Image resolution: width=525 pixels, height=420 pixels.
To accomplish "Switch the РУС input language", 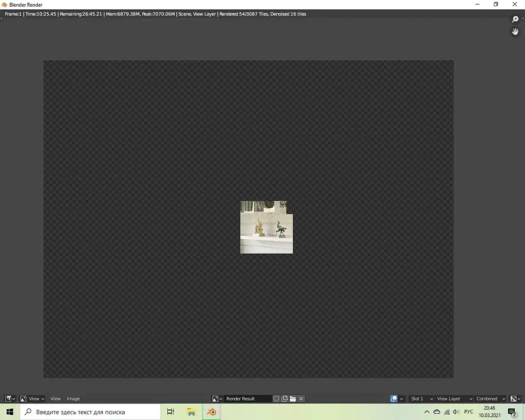I will click(x=469, y=412).
